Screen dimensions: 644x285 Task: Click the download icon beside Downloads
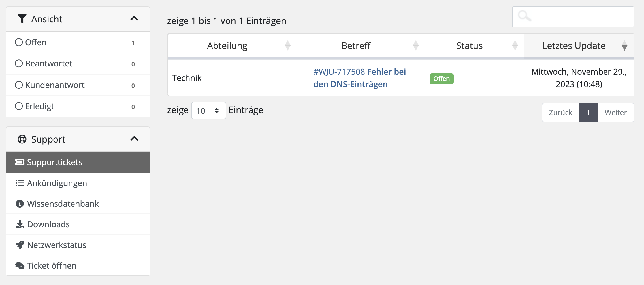pyautogui.click(x=20, y=224)
